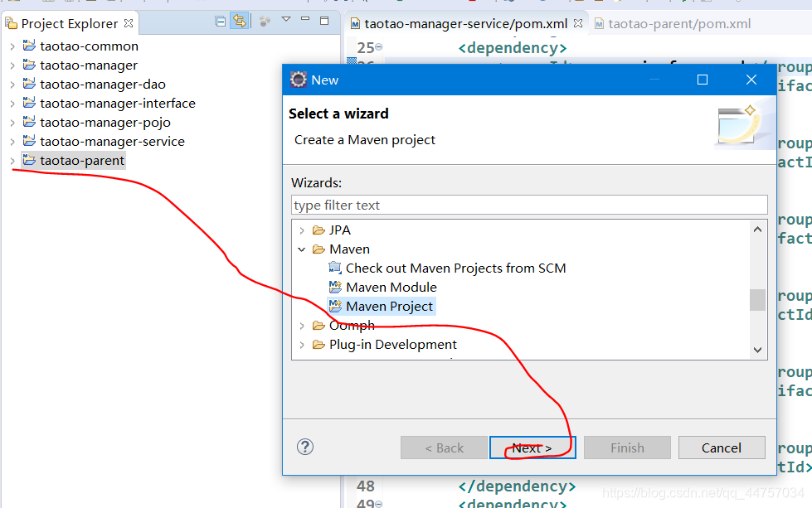This screenshot has height=508, width=812.
Task: Click the Finish button in New wizard
Action: [627, 448]
